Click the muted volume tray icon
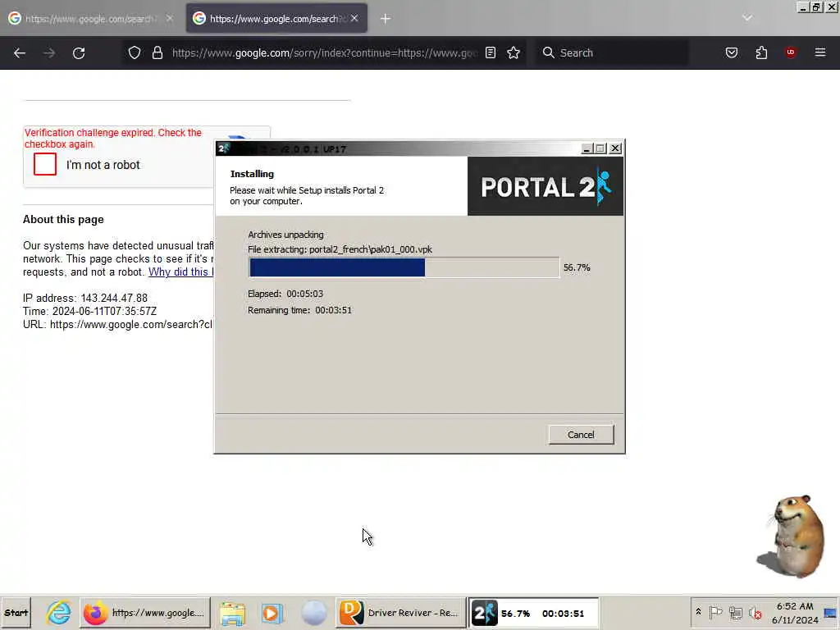 point(756,612)
